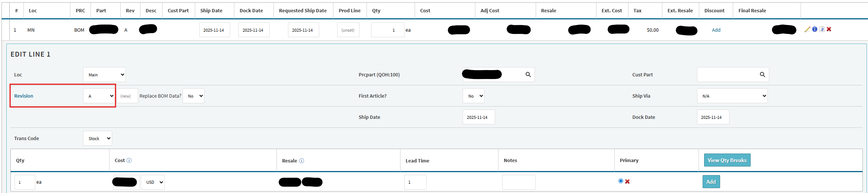Remove the quantity break row with red X

[627, 181]
